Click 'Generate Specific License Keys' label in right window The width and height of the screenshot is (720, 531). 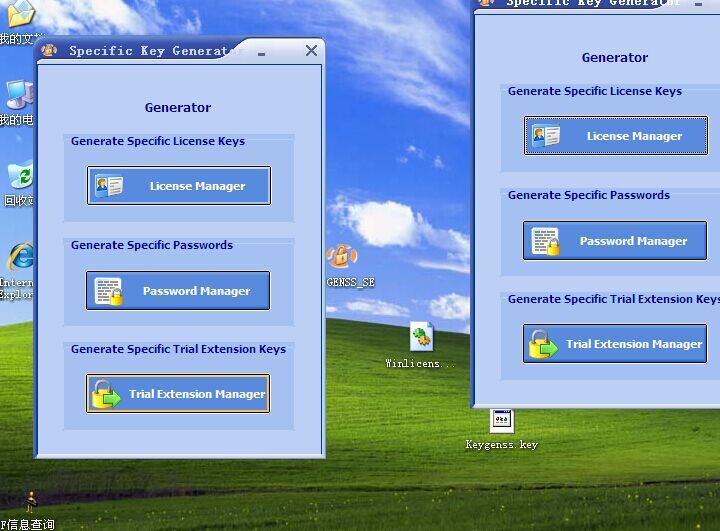[595, 91]
